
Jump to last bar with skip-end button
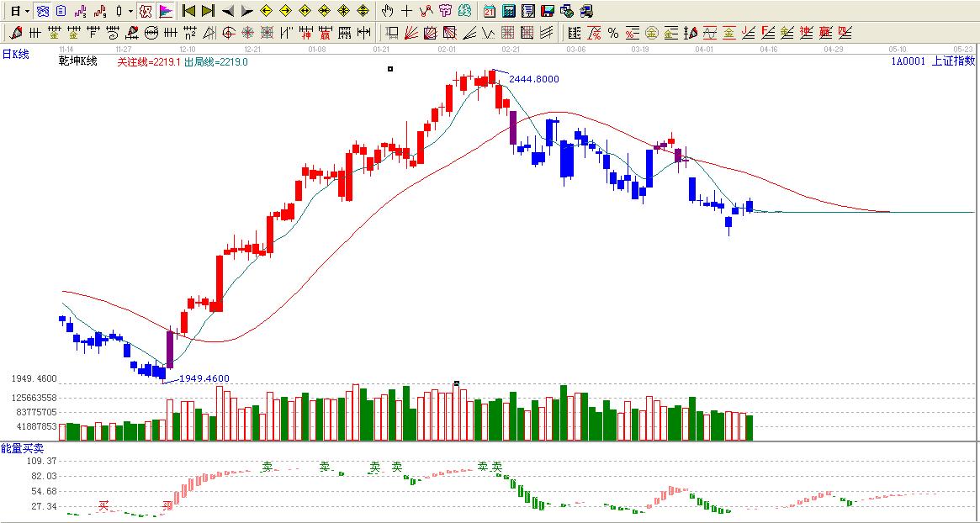[208, 11]
